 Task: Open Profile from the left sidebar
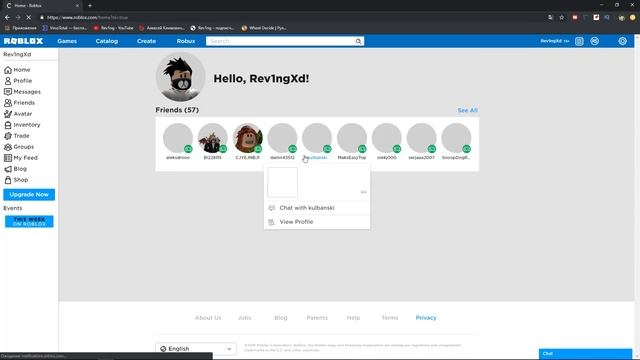click(x=18, y=81)
